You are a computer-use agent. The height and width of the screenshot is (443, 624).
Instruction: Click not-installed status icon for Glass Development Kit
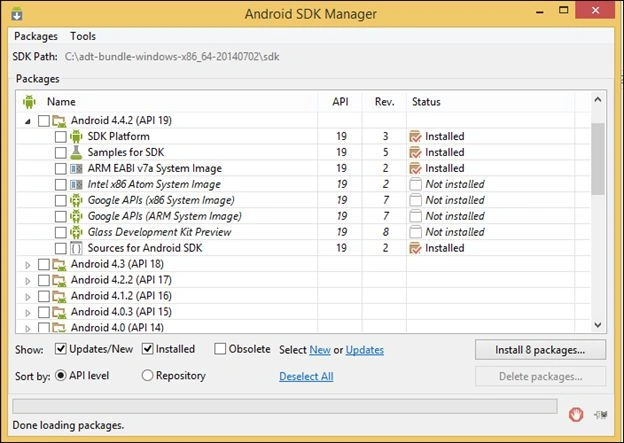pyautogui.click(x=415, y=232)
